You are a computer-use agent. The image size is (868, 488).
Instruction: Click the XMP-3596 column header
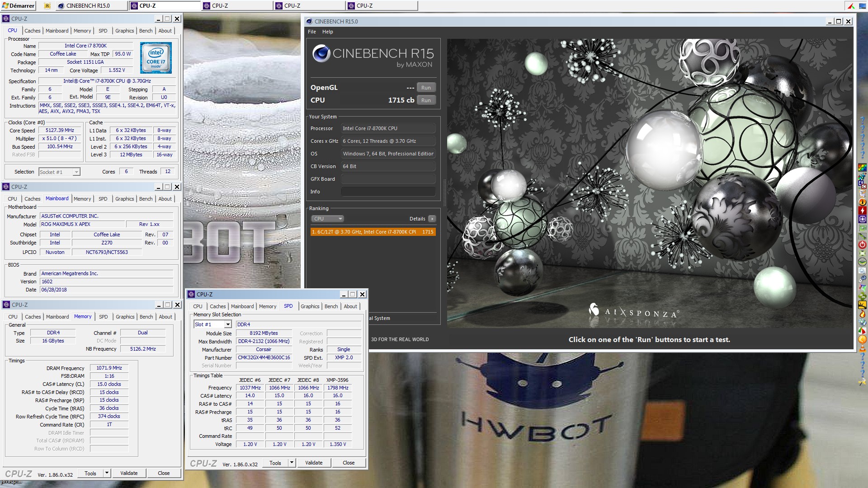point(337,380)
